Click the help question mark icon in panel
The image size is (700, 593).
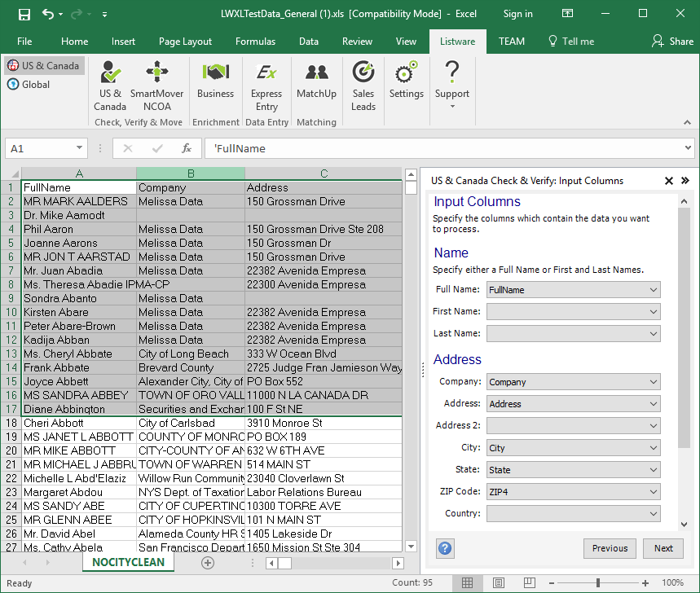[x=445, y=548]
